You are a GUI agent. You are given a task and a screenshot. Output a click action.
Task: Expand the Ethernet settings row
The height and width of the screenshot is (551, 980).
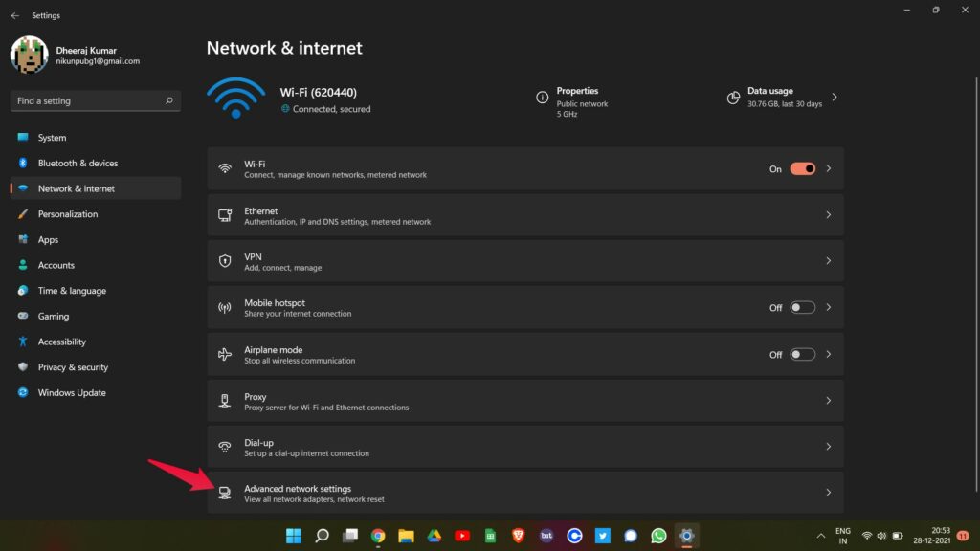524,214
